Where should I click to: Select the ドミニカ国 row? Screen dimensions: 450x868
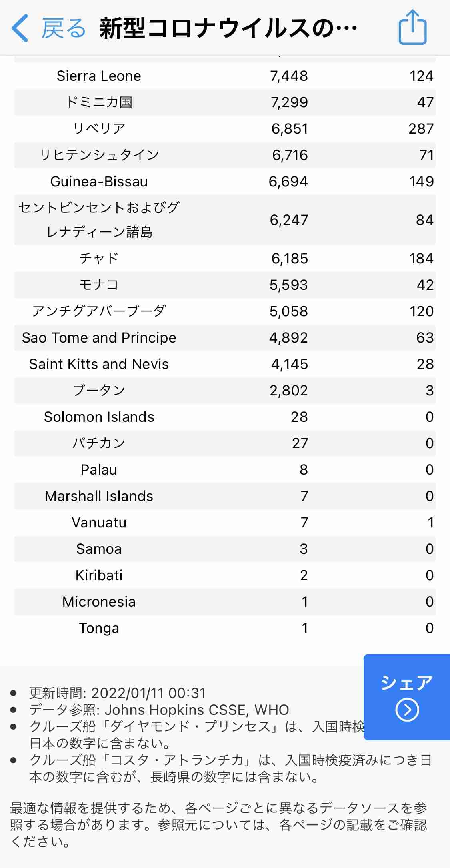tap(224, 102)
